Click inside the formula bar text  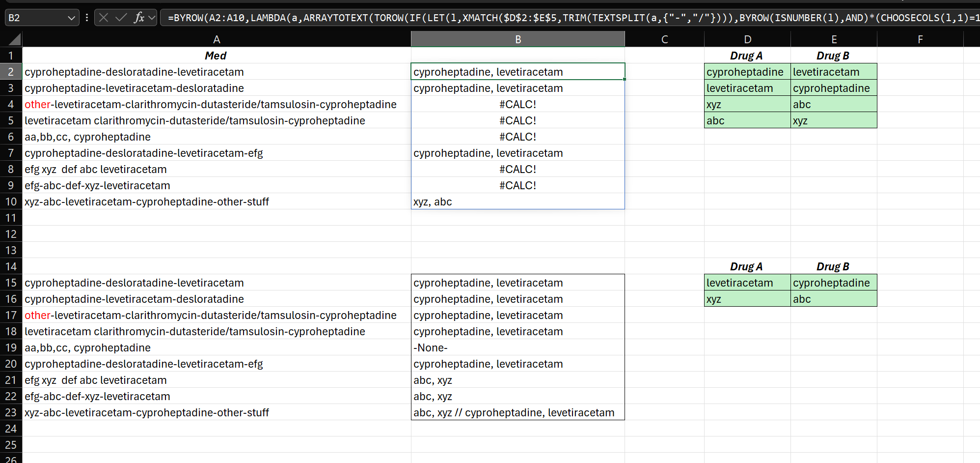tap(570, 18)
